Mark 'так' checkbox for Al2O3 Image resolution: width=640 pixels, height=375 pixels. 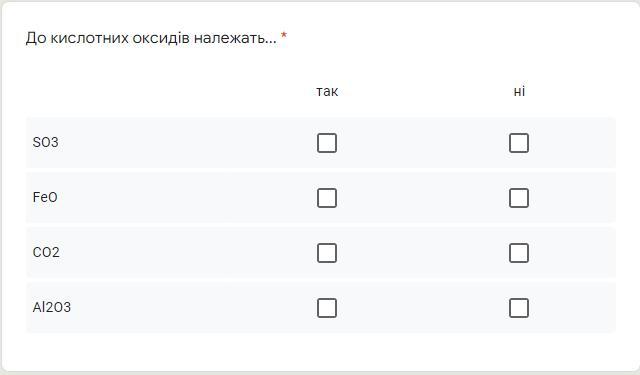[x=327, y=308]
